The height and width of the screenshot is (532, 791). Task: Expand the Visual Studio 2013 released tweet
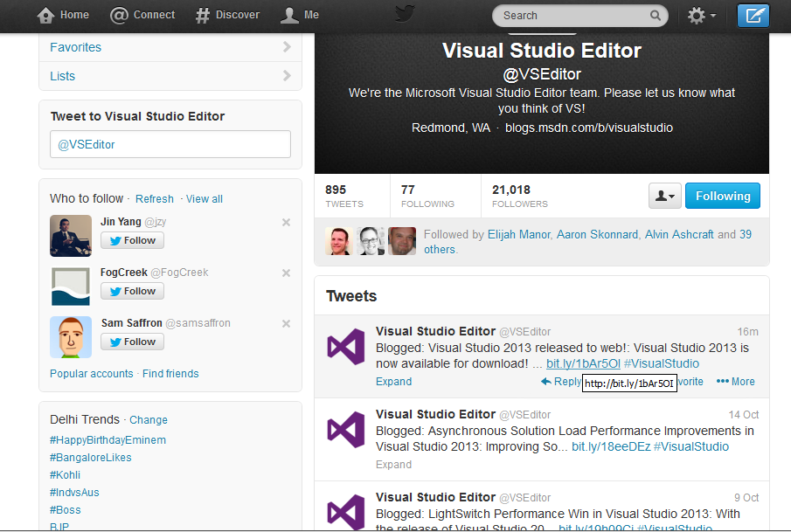pos(393,382)
